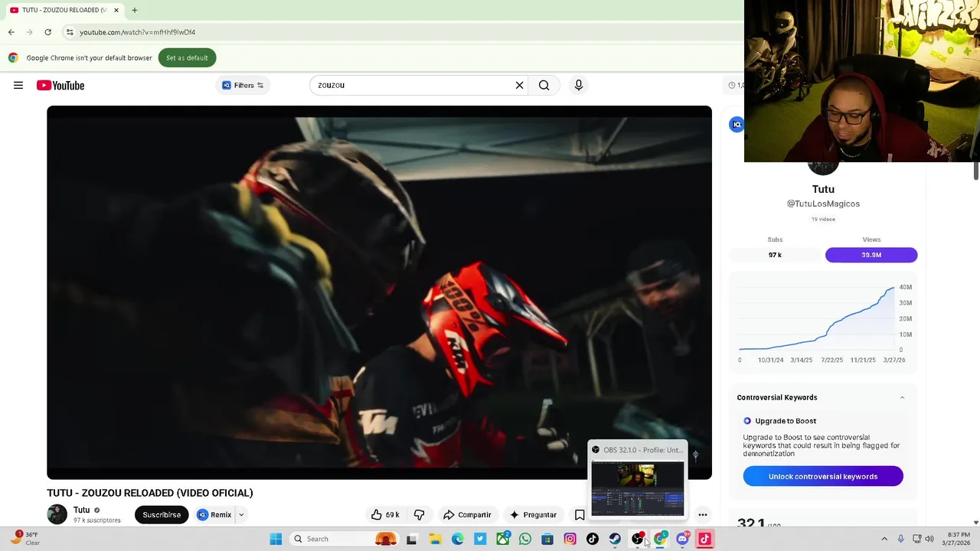Open the pink TikTok Live Studio icon
The height and width of the screenshot is (551, 980).
click(705, 539)
